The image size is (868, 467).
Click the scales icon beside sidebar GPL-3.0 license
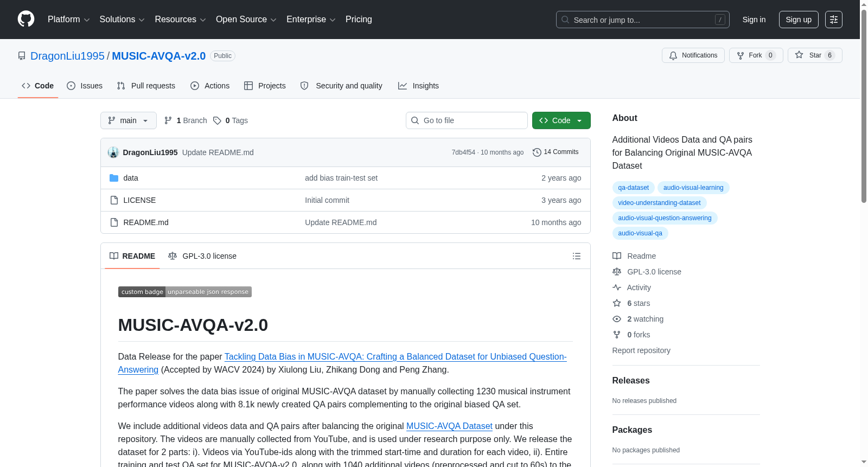[617, 272]
